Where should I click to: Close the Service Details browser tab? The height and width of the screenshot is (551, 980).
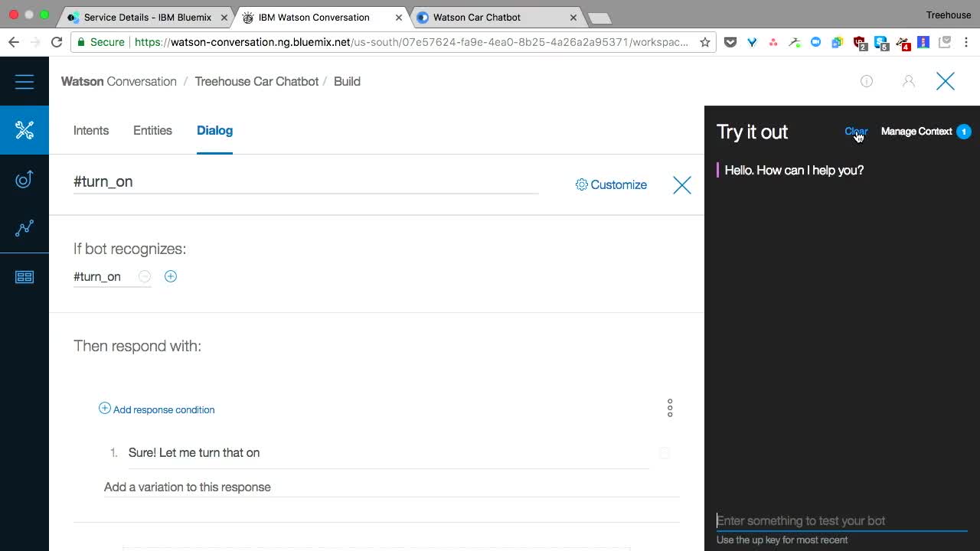[224, 17]
